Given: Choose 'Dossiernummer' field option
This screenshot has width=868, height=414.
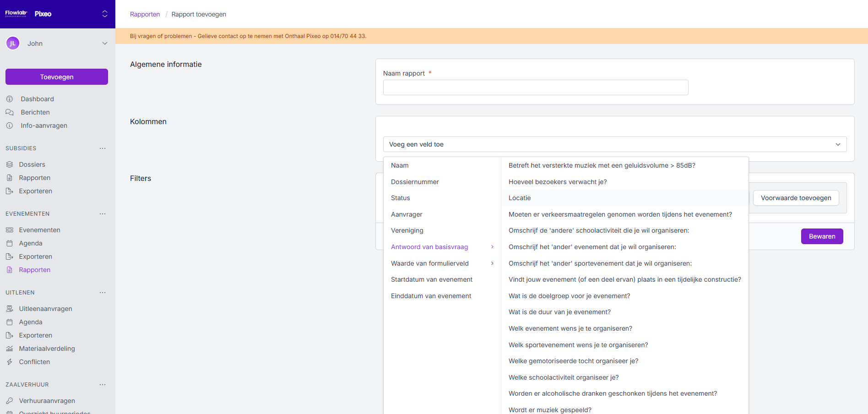Looking at the screenshot, I should (x=415, y=182).
